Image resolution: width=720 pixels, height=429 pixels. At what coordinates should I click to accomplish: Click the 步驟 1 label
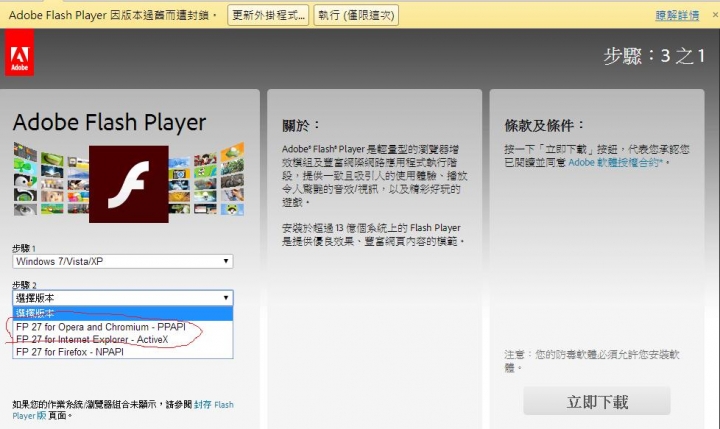24,248
